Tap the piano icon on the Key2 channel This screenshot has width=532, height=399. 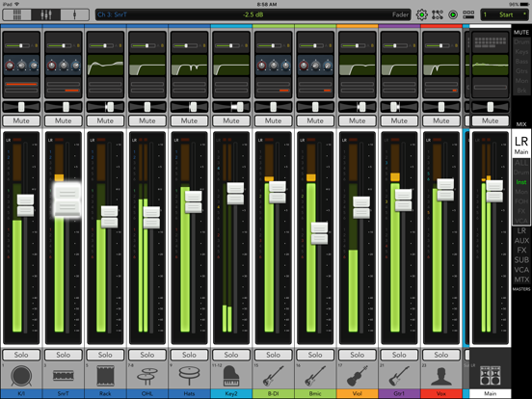[x=231, y=376]
